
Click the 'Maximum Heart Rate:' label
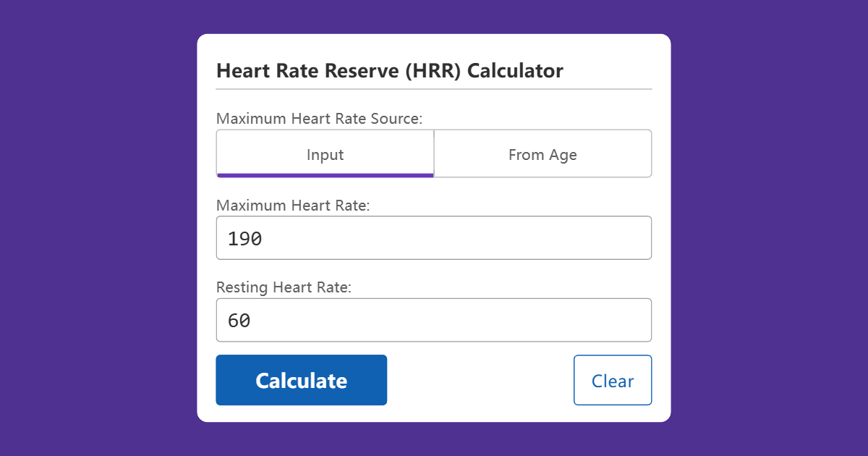tap(282, 205)
